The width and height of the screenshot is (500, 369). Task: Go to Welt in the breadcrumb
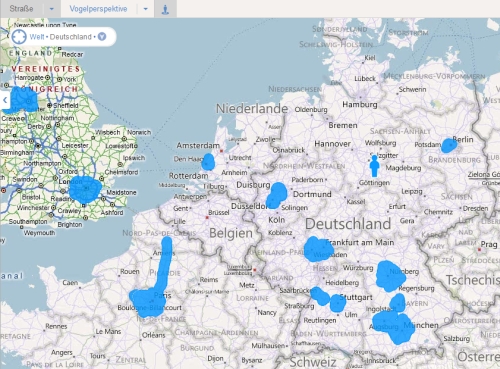(37, 37)
